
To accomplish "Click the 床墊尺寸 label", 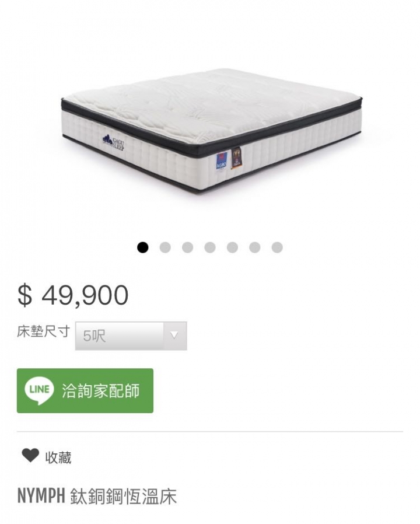I will pos(43,331).
